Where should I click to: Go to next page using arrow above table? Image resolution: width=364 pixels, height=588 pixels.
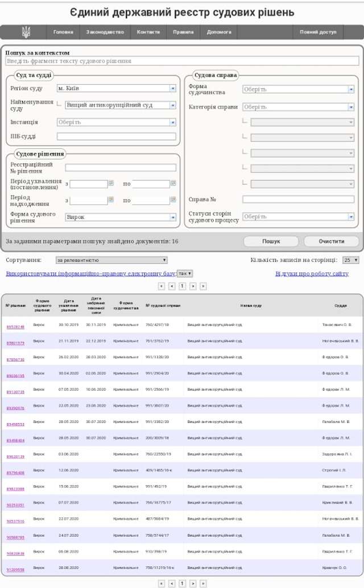click(x=193, y=286)
